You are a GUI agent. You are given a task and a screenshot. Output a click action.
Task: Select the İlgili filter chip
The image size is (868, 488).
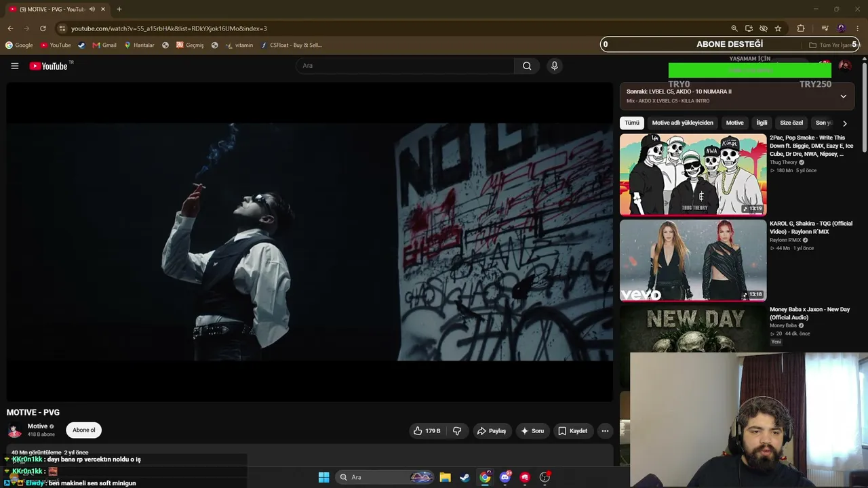[x=762, y=123]
